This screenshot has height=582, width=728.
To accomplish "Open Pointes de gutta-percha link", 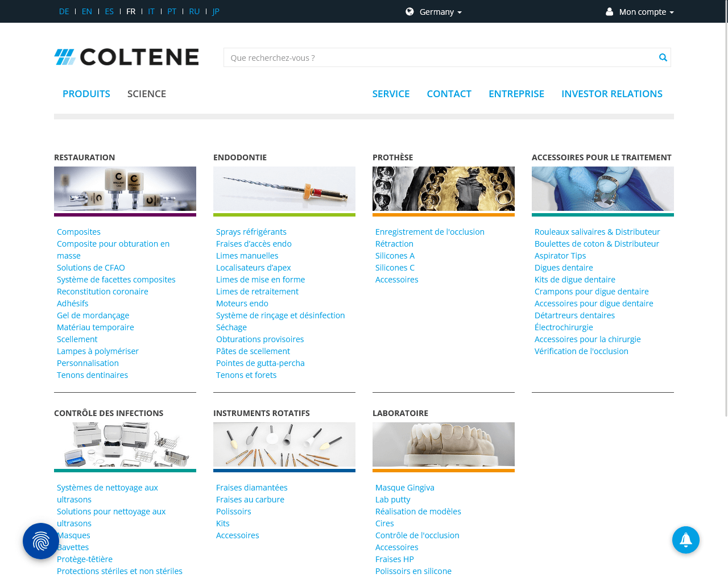I will (260, 363).
